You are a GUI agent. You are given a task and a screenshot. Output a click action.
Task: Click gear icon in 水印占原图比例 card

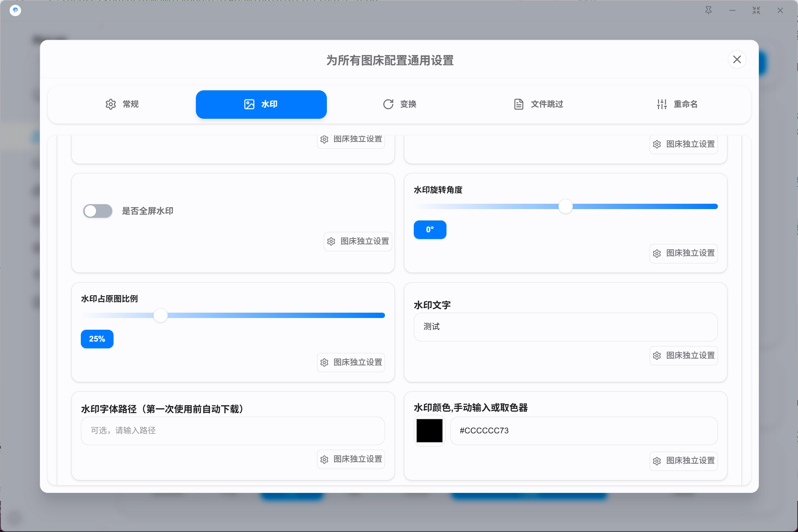(x=324, y=362)
